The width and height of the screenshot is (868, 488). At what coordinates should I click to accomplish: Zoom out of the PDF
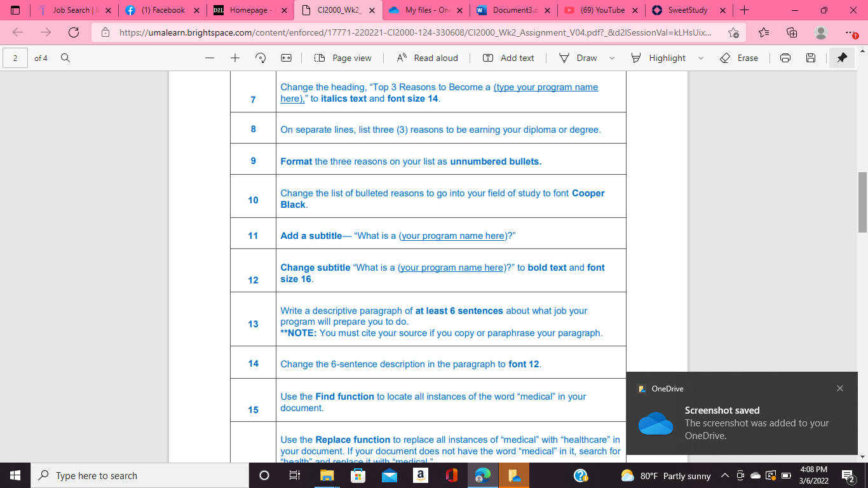[x=210, y=58]
